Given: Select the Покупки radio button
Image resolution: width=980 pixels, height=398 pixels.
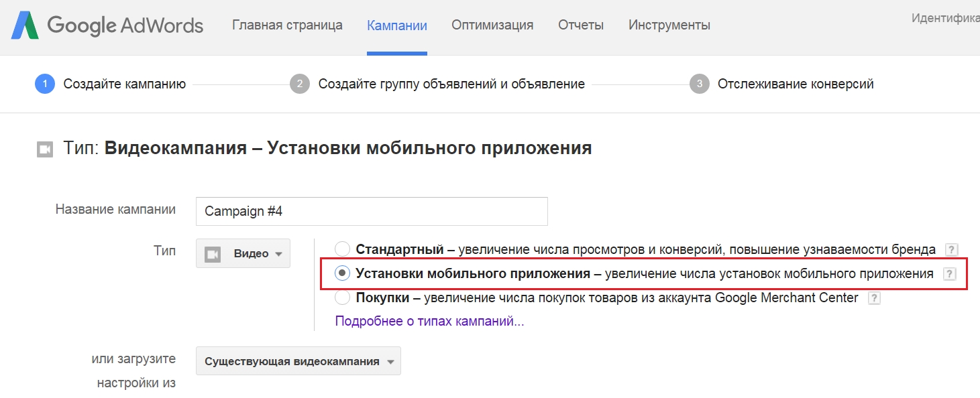Looking at the screenshot, I should tap(343, 297).
